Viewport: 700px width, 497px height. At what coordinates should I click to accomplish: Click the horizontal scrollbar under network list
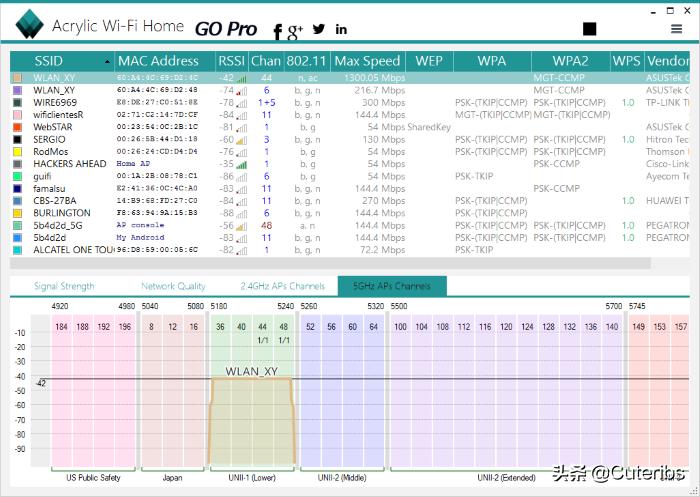(x=330, y=264)
